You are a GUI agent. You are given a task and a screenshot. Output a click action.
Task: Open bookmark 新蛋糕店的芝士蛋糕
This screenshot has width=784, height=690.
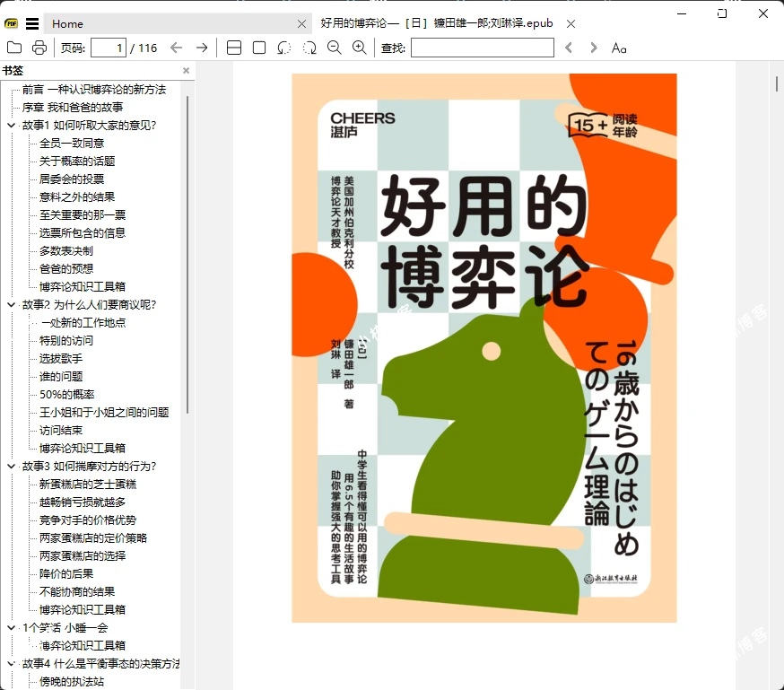click(x=88, y=484)
